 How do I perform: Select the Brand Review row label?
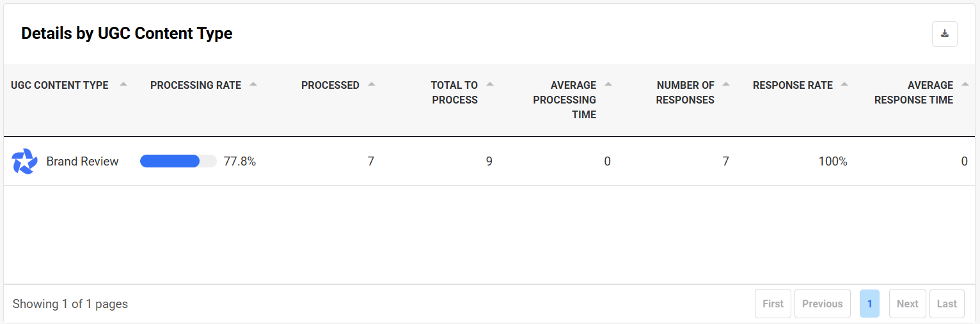point(83,162)
